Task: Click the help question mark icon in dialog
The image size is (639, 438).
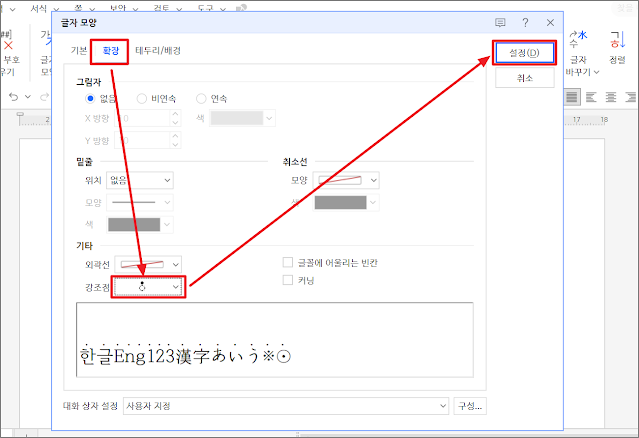Action: [525, 23]
